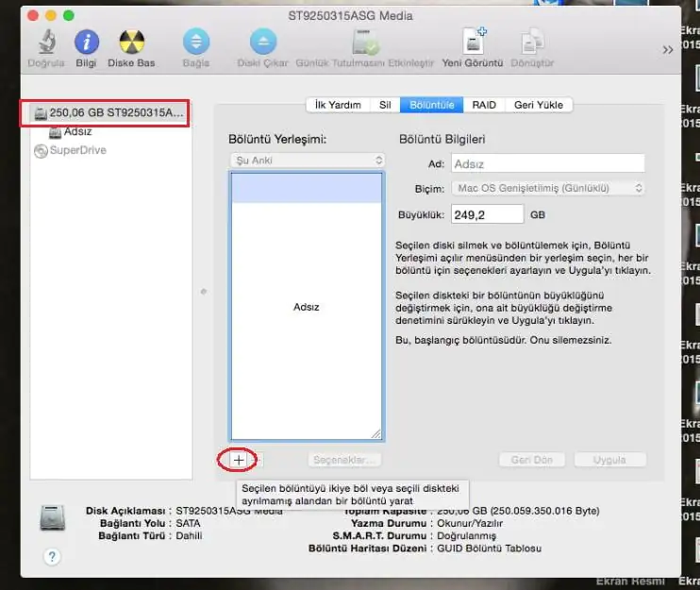Open the help question mark button
The image size is (700, 590).
click(x=52, y=556)
